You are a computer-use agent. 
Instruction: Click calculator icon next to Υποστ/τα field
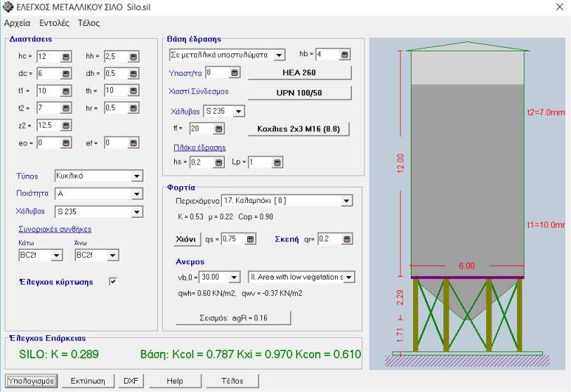click(234, 72)
